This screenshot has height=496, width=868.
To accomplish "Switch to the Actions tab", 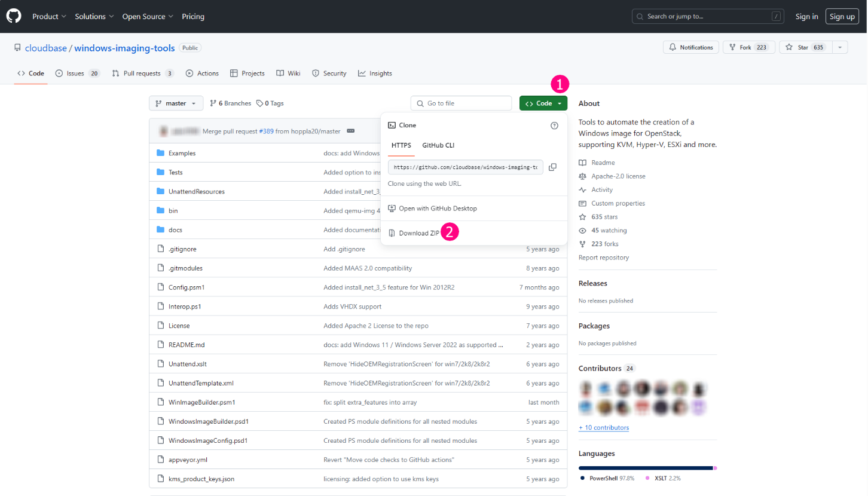I will [x=202, y=74].
